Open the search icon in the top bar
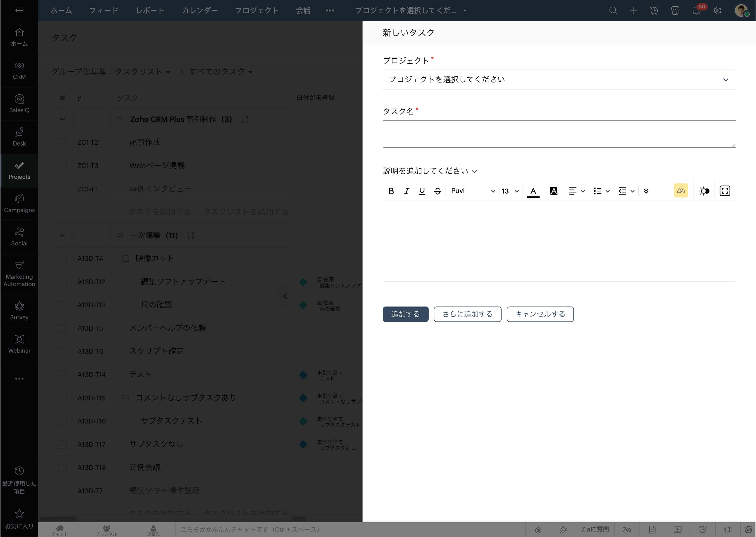 [x=613, y=10]
